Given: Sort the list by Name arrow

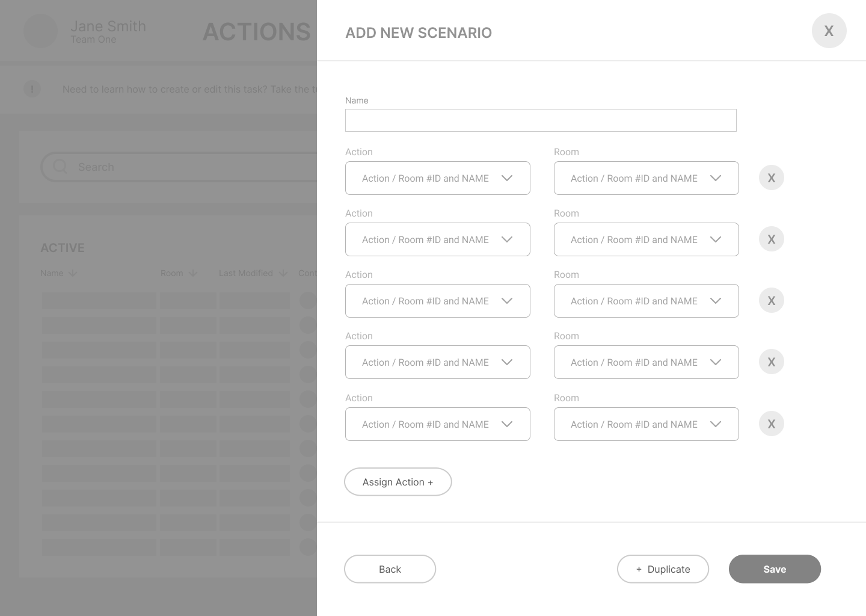Looking at the screenshot, I should click(x=73, y=273).
